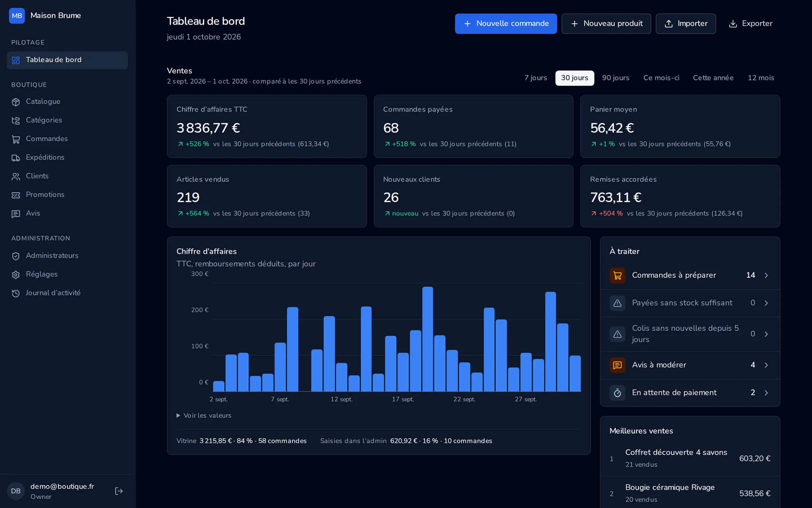Click the Exporter button
The image size is (812, 508).
click(x=750, y=24)
